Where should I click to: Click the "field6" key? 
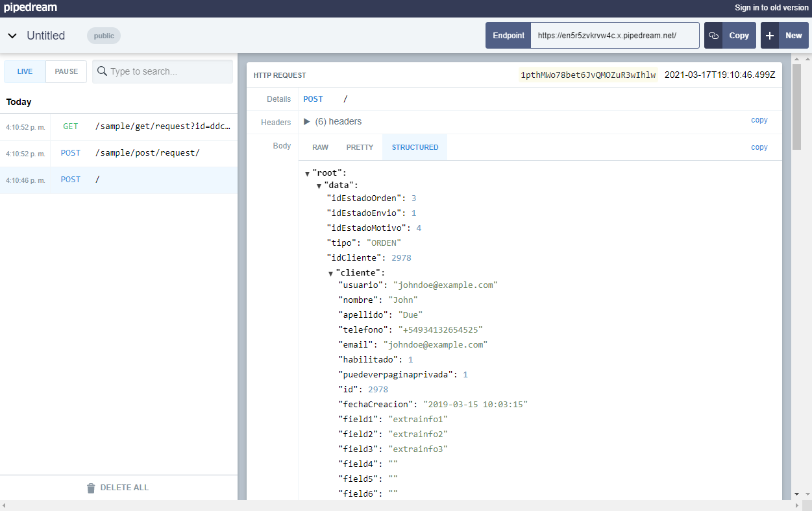(x=358, y=494)
